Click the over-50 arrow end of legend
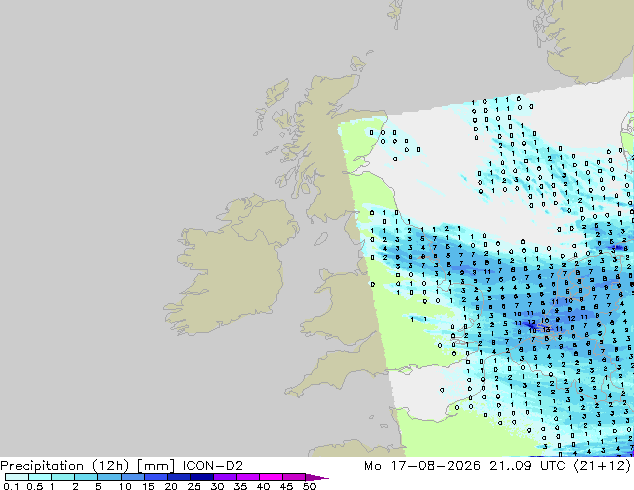The image size is (634, 490). (316, 477)
